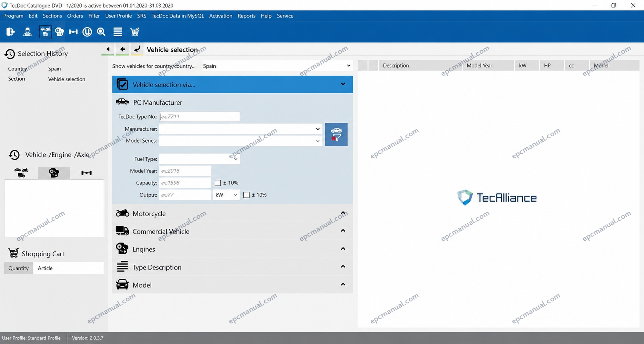Open the kW output unit dropdown

[226, 195]
